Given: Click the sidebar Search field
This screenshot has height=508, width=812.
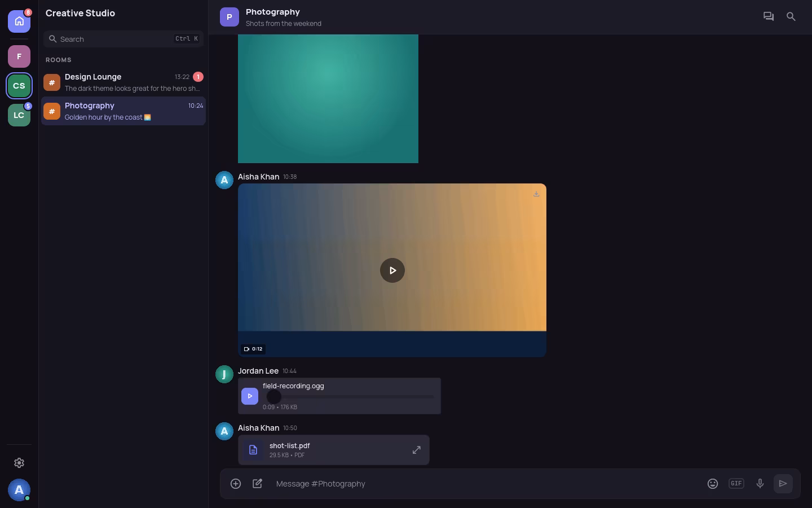Looking at the screenshot, I should (123, 39).
